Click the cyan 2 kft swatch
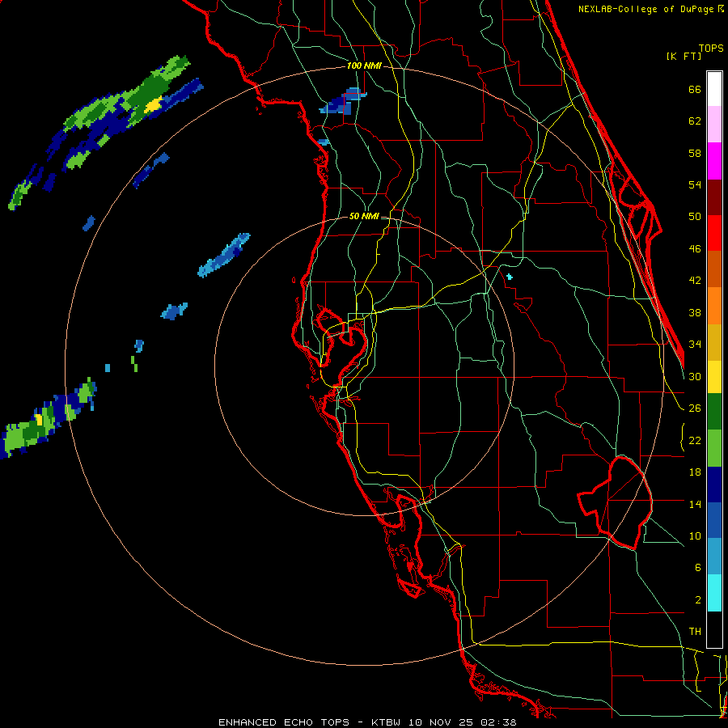Image resolution: width=728 pixels, height=728 pixels. pyautogui.click(x=714, y=593)
